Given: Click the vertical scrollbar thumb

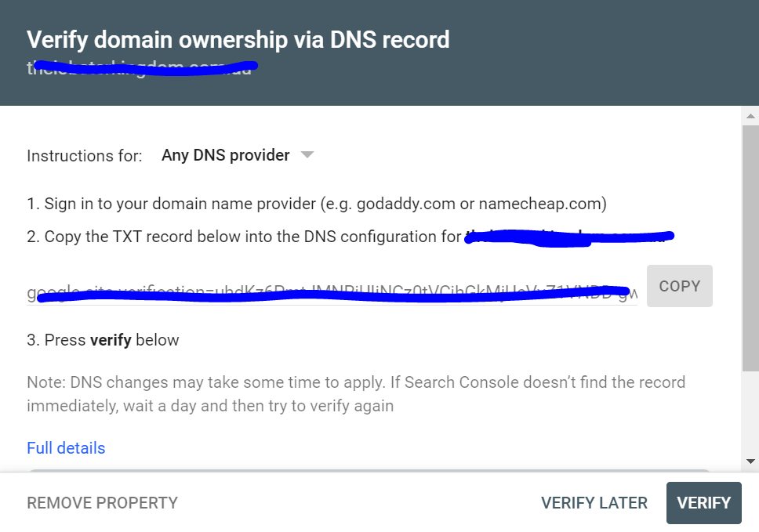Looking at the screenshot, I should 750,243.
